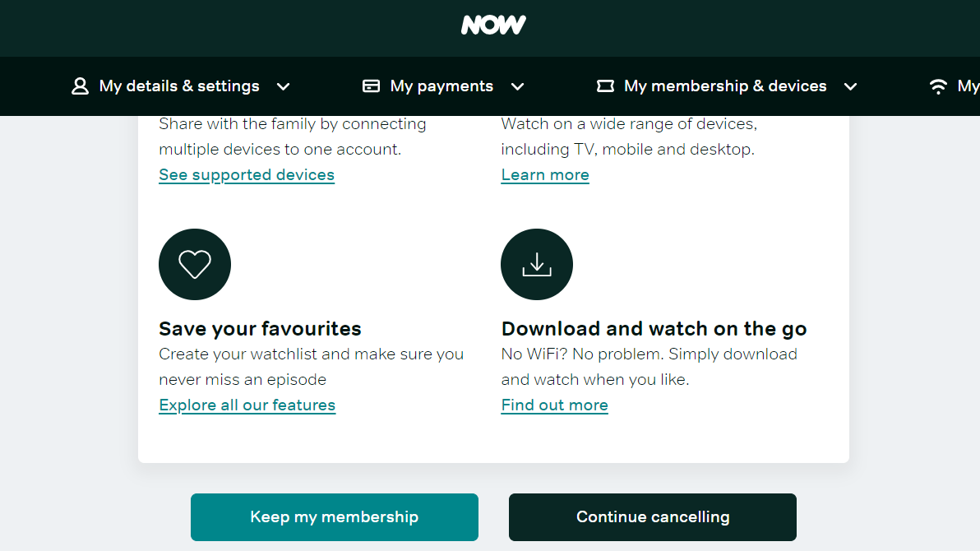Viewport: 980px width, 551px height.
Task: Expand the My payments chevron
Action: tap(517, 87)
